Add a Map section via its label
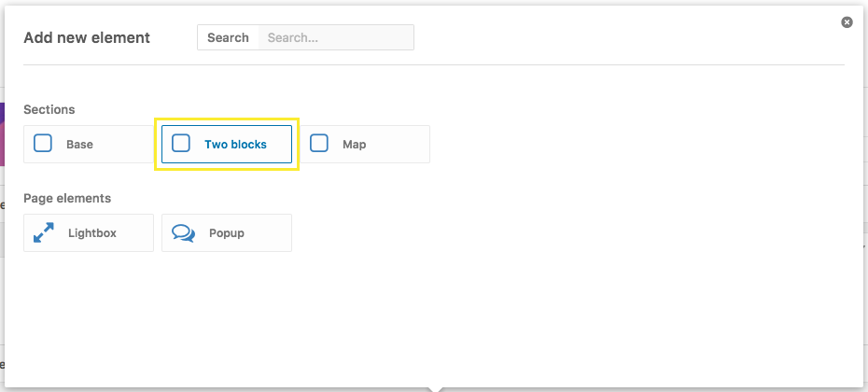The width and height of the screenshot is (868, 392). click(355, 145)
